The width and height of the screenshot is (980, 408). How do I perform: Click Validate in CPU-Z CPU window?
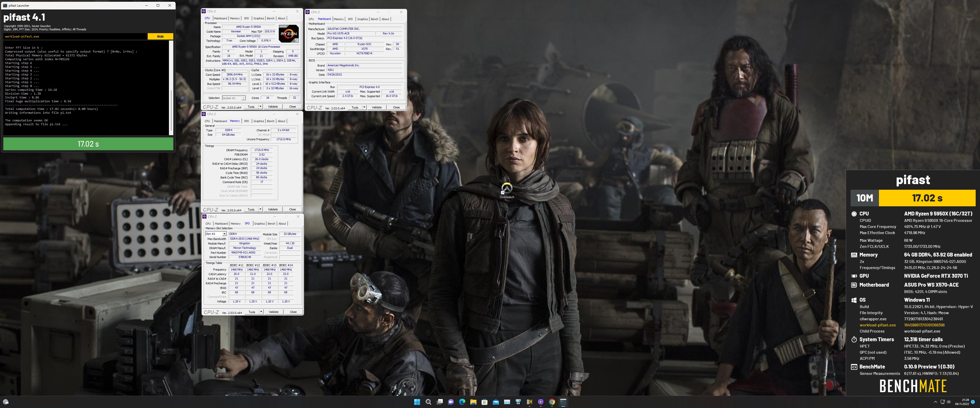point(273,107)
